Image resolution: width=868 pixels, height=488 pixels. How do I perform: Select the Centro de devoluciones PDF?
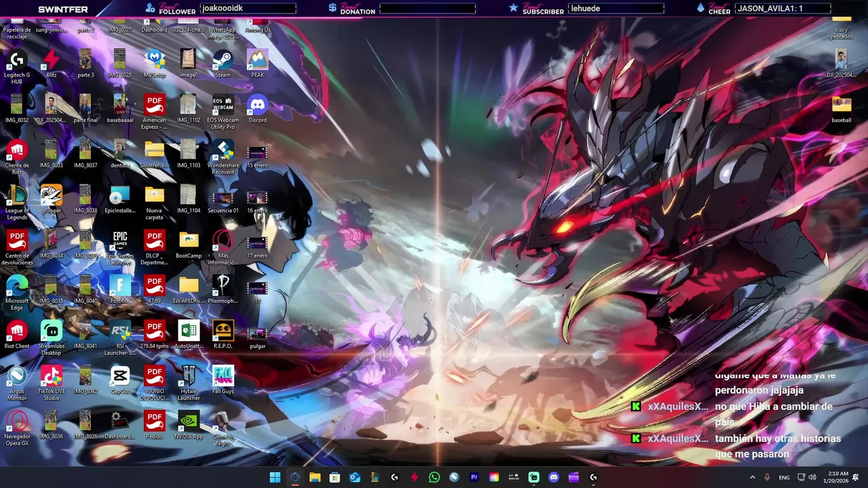click(17, 248)
